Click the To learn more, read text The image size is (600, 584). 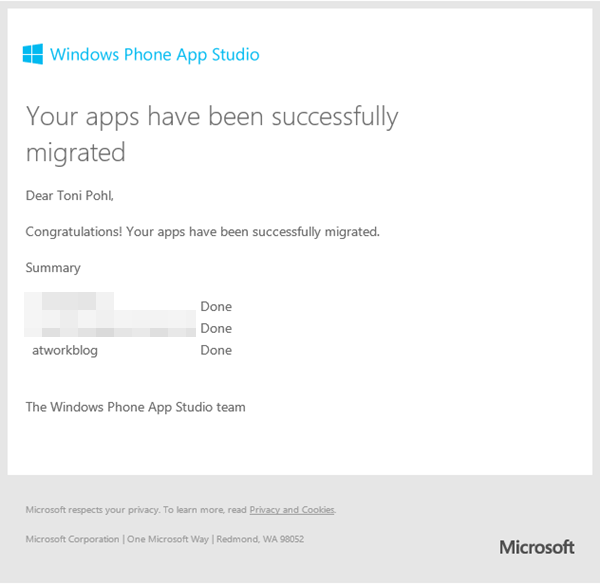click(196, 510)
